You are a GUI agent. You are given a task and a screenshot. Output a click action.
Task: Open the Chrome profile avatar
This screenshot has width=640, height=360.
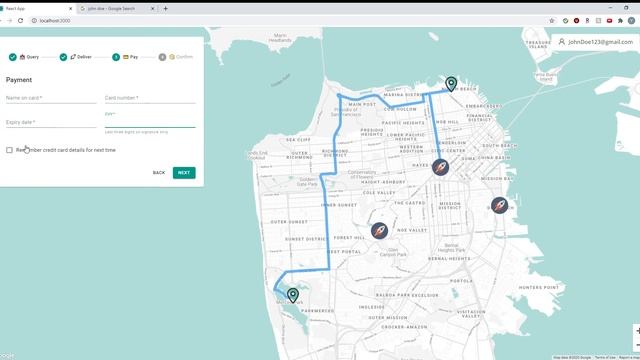coord(631,20)
